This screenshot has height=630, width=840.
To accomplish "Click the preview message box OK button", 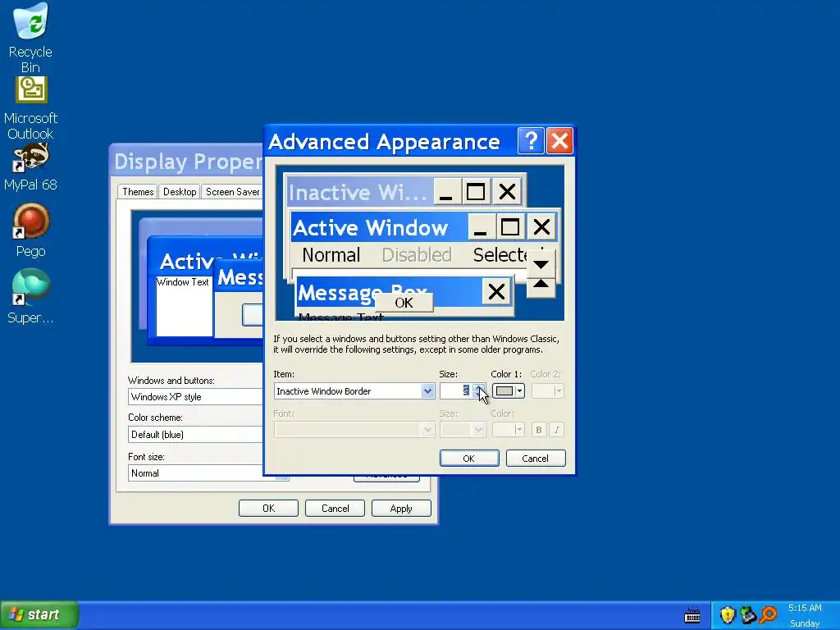I will pos(404,303).
